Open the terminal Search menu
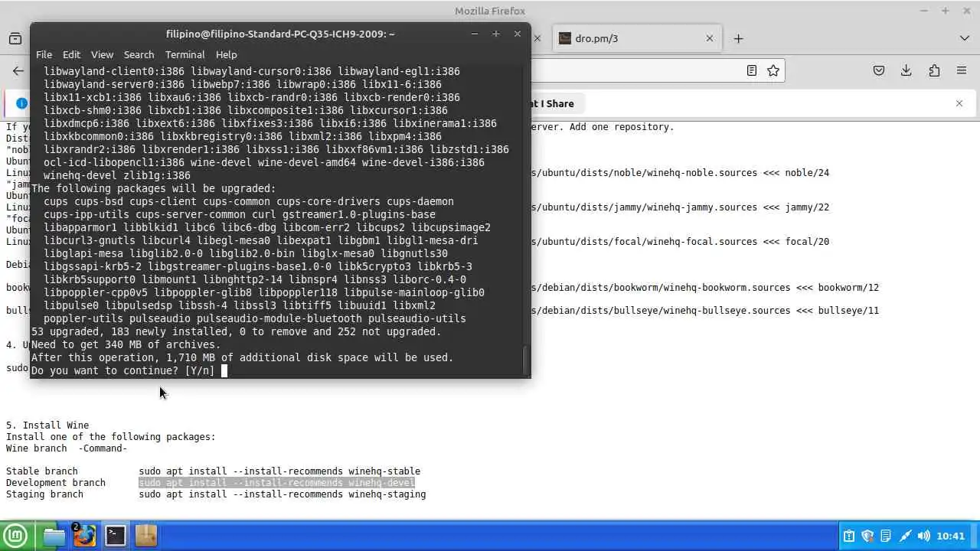Viewport: 980px width, 551px height. tap(139, 54)
